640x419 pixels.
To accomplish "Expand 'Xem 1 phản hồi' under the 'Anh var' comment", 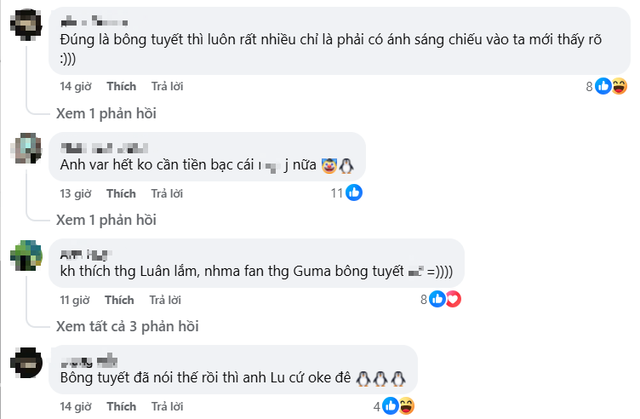I will click(x=106, y=219).
